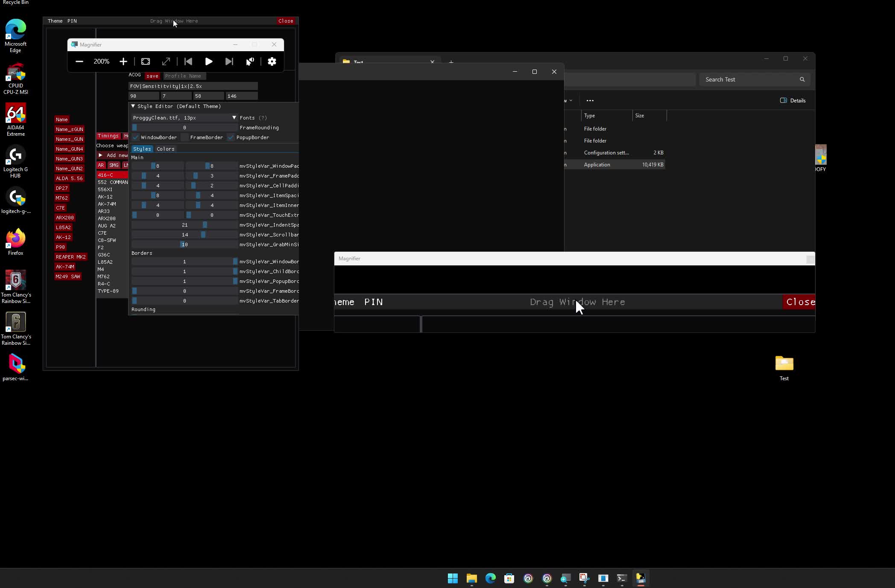Select the Firefox desktop icon

point(15,242)
